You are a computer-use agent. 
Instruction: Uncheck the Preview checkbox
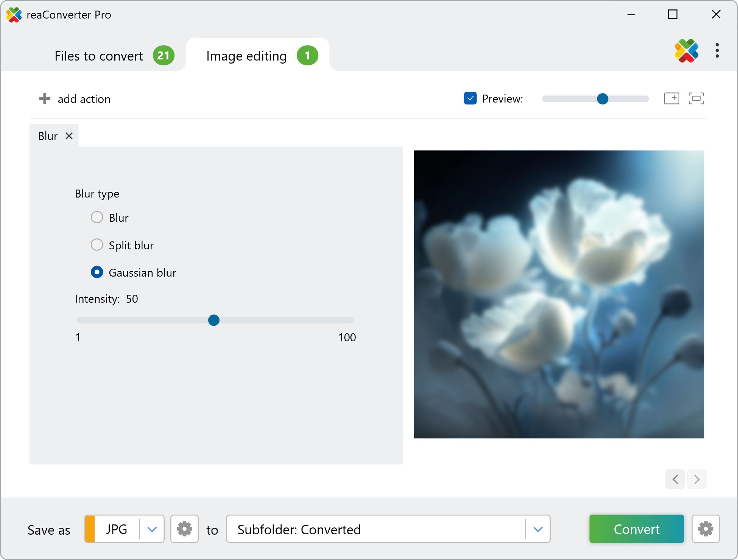tap(470, 98)
